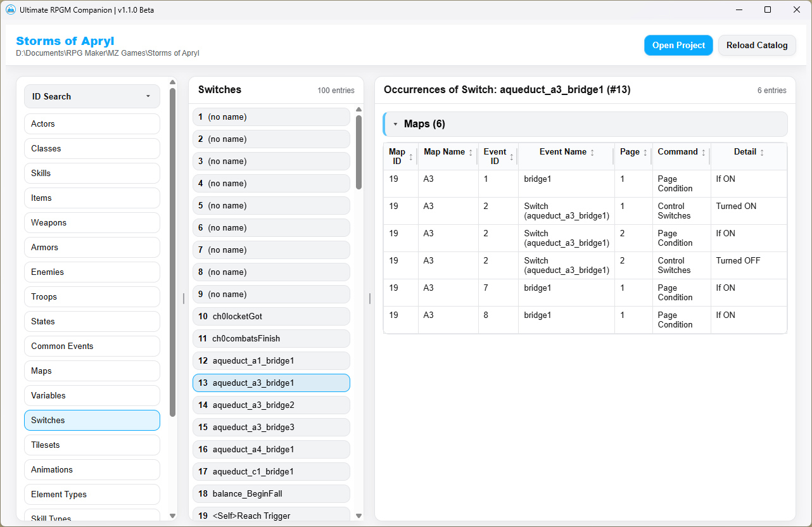Image resolution: width=812 pixels, height=527 pixels.
Task: Sort by Page column arrow icon
Action: (x=645, y=153)
